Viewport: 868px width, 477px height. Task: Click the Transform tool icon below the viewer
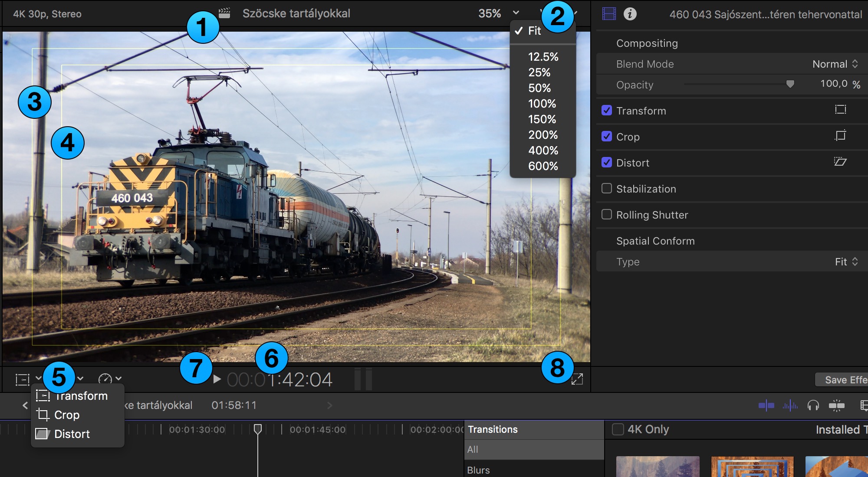(23, 379)
